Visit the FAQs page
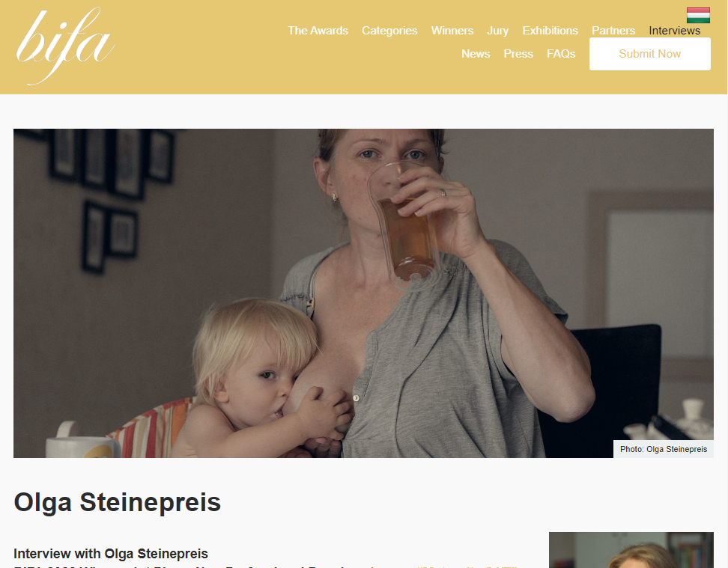This screenshot has height=568, width=728. point(561,54)
